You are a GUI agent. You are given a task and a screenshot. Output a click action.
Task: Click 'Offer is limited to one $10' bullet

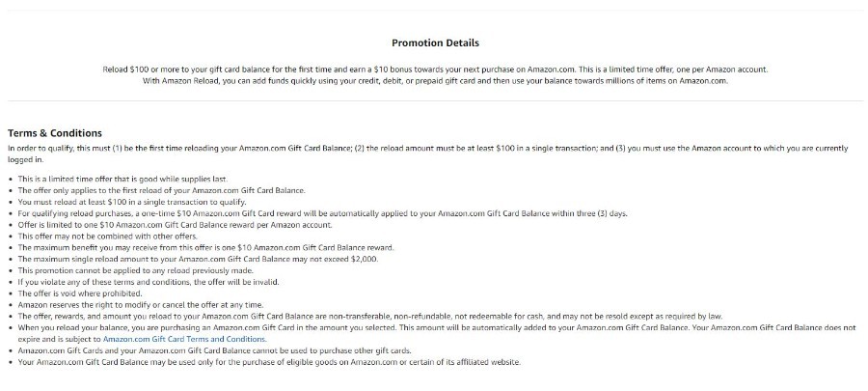tap(175, 225)
